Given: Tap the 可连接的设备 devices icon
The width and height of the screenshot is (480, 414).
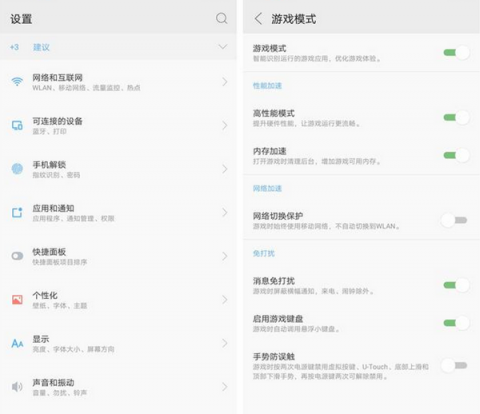Looking at the screenshot, I should (17, 125).
